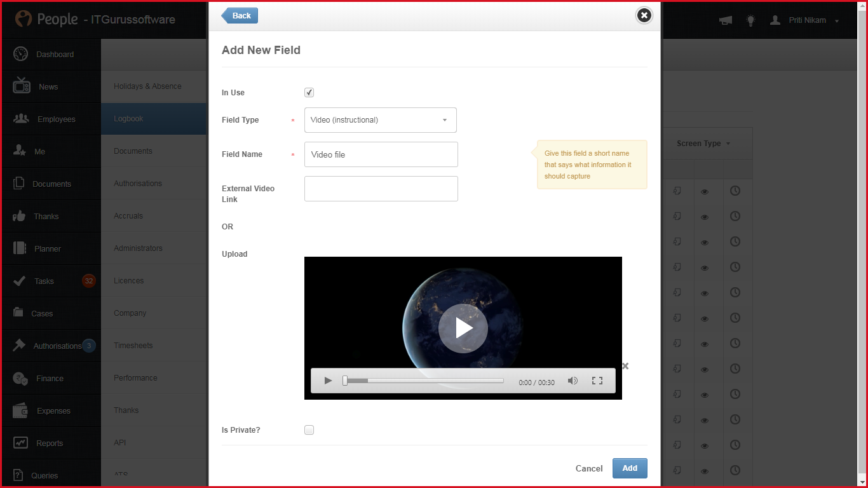This screenshot has height=488, width=868.
Task: Mute the video with the speaker icon
Action: [x=573, y=381]
